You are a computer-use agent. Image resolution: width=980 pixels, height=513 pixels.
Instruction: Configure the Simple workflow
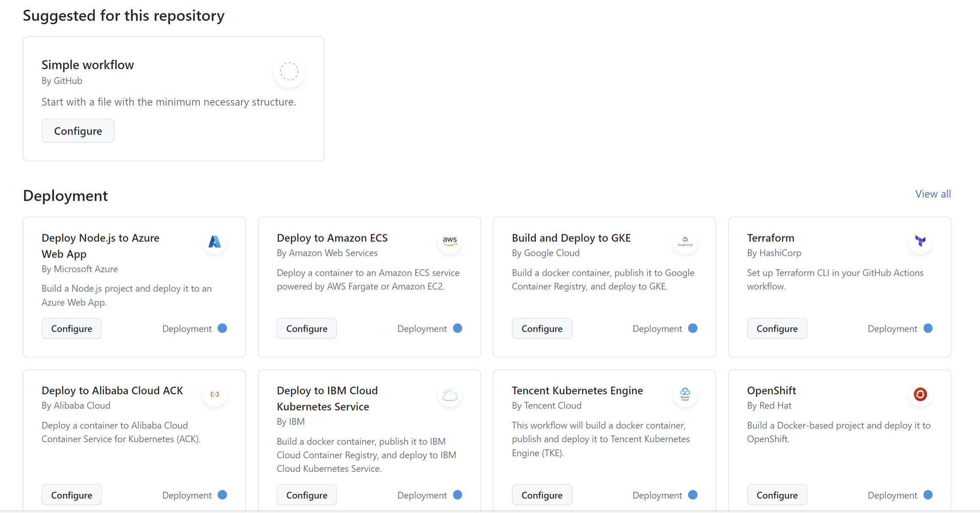78,131
